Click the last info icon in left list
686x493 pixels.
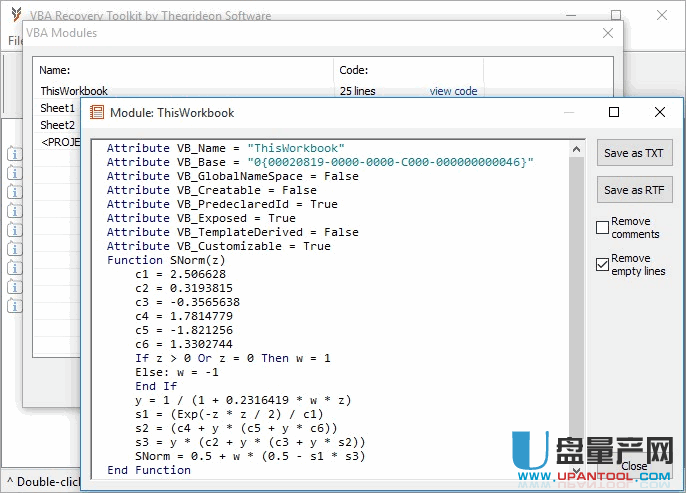(x=14, y=306)
